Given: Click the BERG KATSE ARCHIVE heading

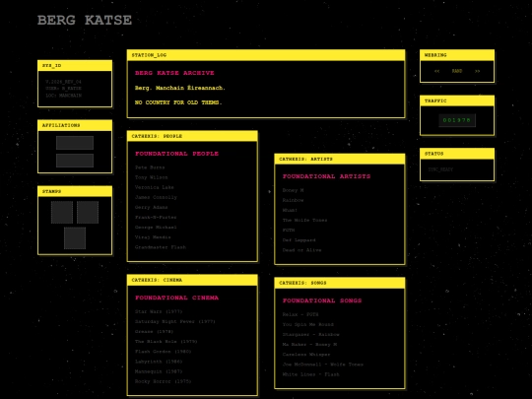Looking at the screenshot, I should click(174, 73).
